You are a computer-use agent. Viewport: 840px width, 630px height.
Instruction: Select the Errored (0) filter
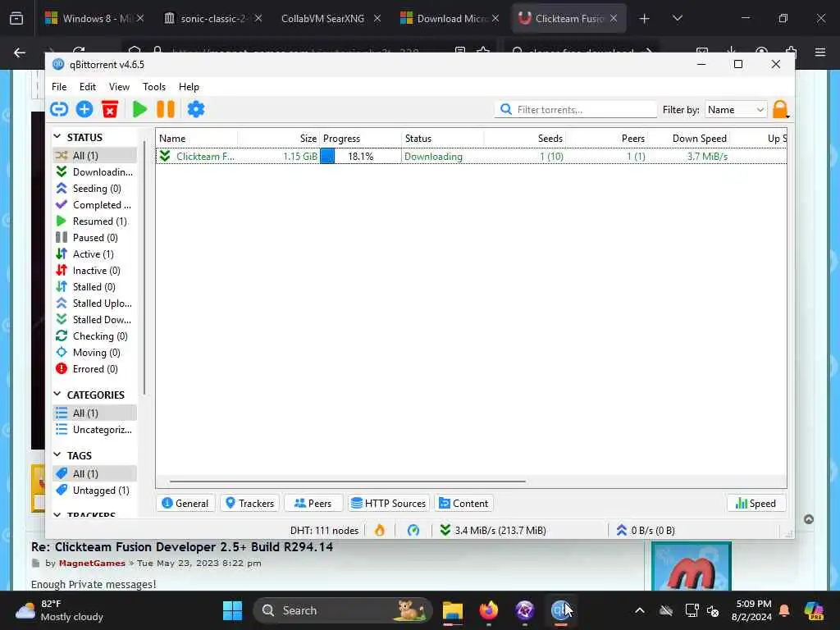94,369
